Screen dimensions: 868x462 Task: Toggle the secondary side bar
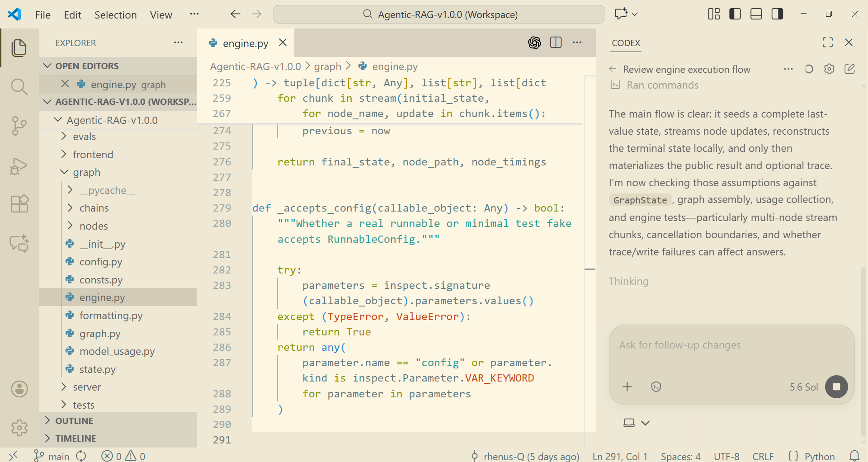point(777,14)
